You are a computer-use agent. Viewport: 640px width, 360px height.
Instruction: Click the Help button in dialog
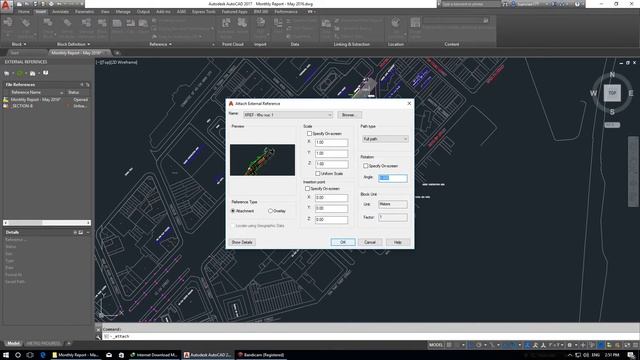[398, 242]
